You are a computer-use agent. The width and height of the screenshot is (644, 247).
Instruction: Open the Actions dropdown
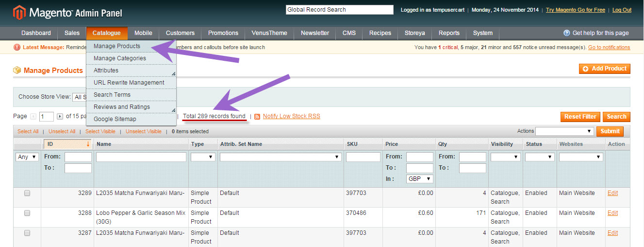point(564,131)
